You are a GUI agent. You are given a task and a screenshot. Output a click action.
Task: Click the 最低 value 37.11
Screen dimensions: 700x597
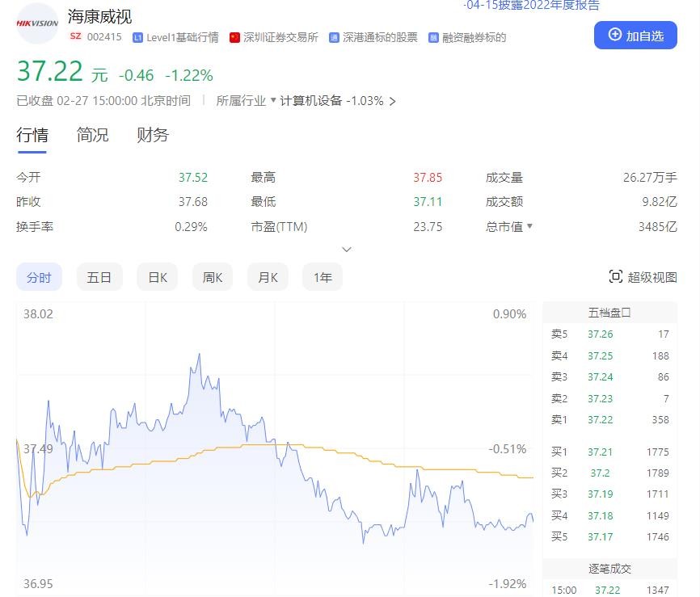point(428,202)
